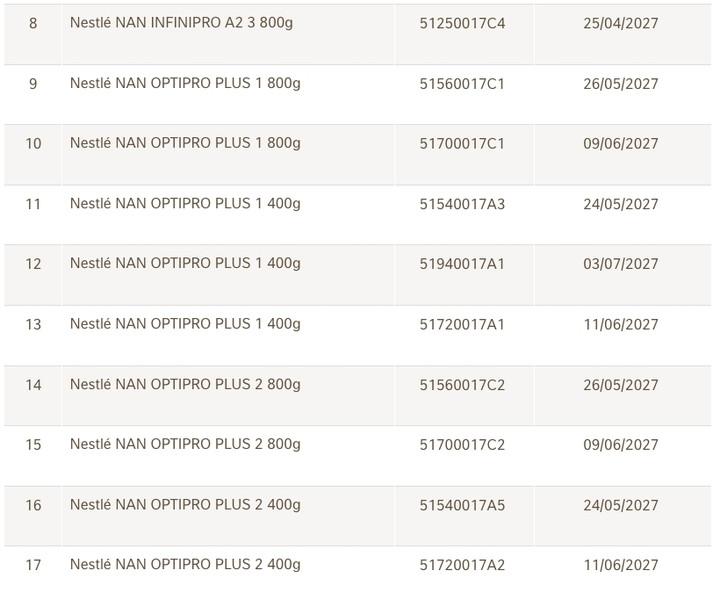The image size is (720, 601).
Task: Select batch code 51700017C1
Action: [x=462, y=144]
